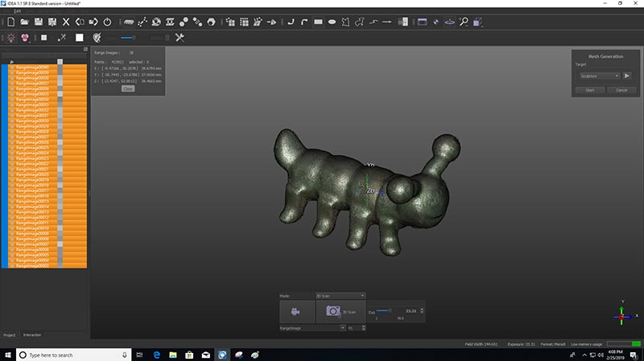Viewport: 644px width, 361px height.
Task: Save project using the single floppy disk icon
Action: (38, 22)
